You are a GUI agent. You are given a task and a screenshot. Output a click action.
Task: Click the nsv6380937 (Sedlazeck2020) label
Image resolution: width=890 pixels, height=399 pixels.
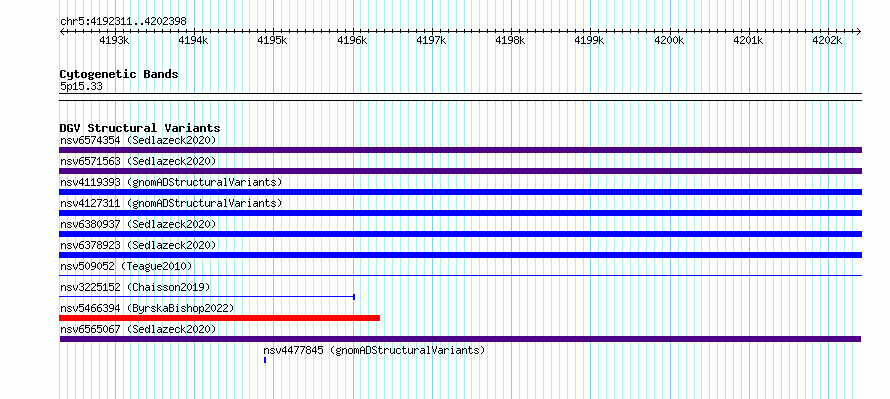pyautogui.click(x=138, y=224)
